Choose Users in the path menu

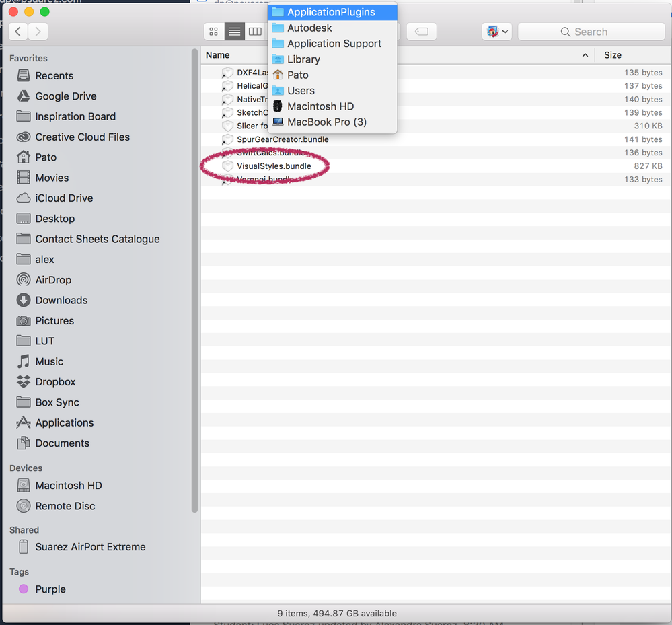pyautogui.click(x=332, y=91)
